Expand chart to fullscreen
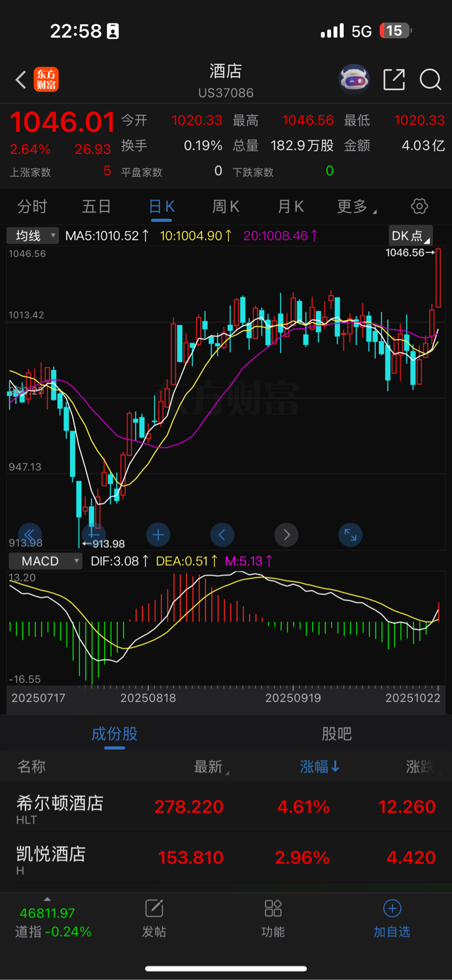The image size is (452, 980). tap(350, 534)
